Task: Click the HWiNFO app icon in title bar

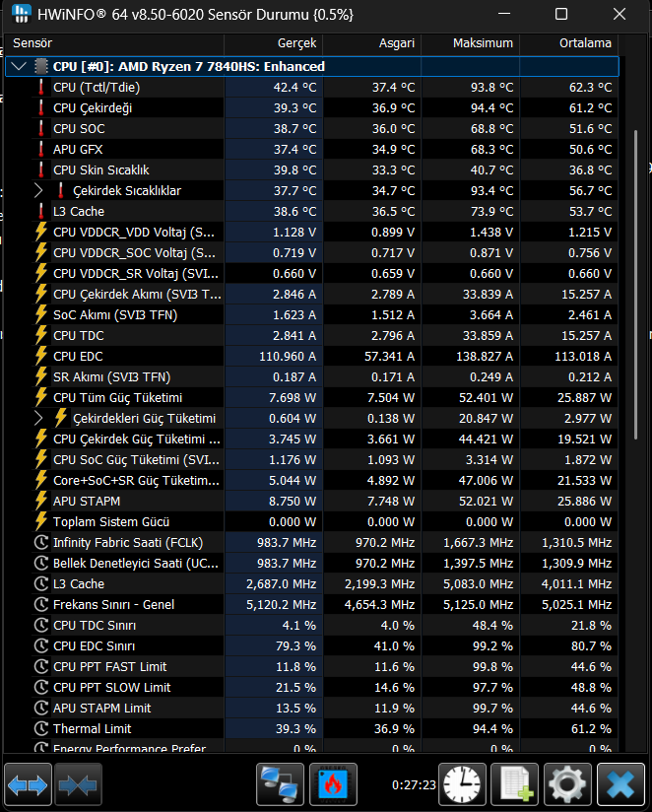Action: pyautogui.click(x=22, y=14)
